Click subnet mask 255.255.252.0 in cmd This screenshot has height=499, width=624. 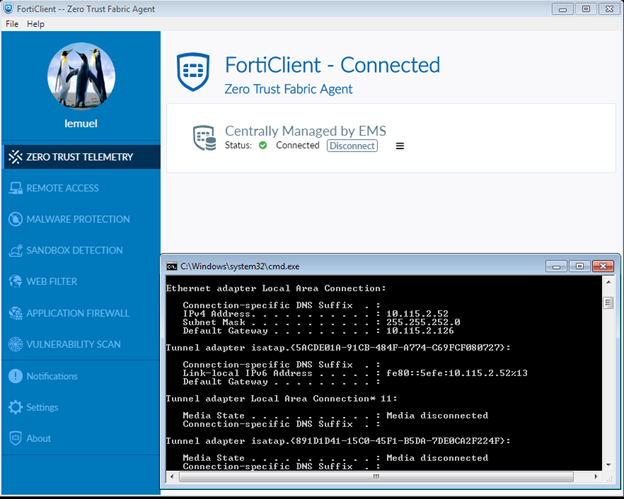pos(423,322)
